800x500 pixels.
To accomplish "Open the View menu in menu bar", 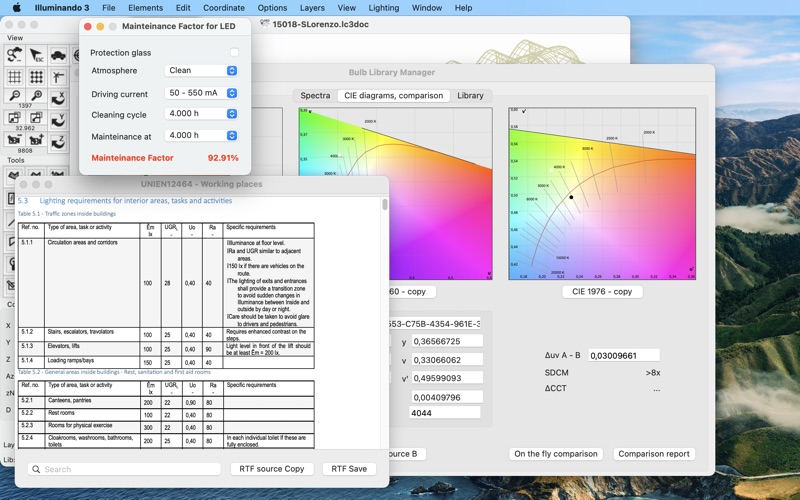I will [346, 8].
